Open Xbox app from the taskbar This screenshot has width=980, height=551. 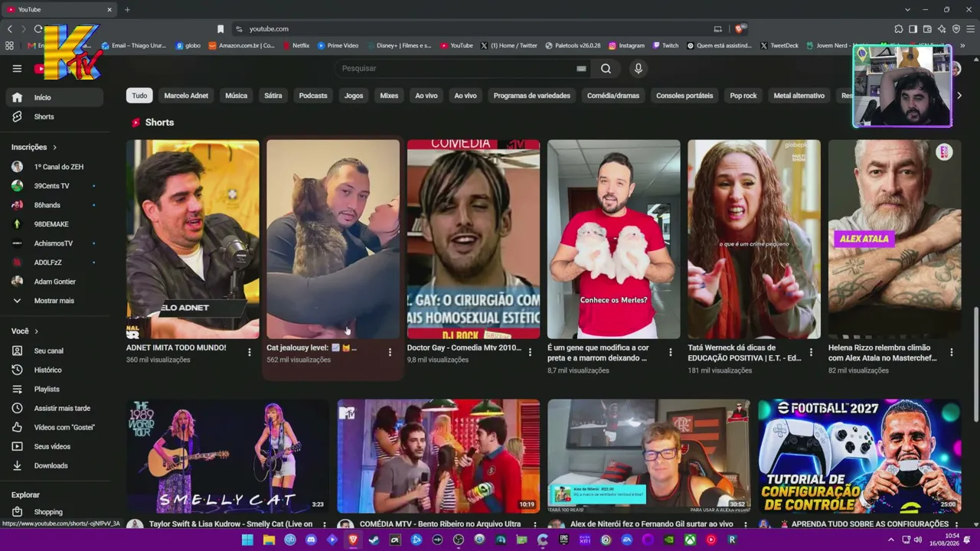point(690,540)
